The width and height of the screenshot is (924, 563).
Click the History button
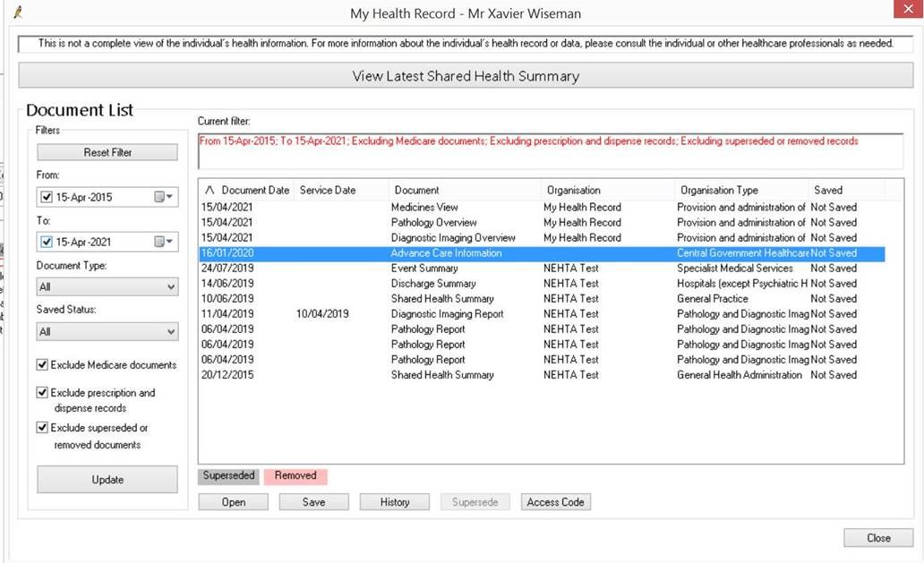coord(395,502)
